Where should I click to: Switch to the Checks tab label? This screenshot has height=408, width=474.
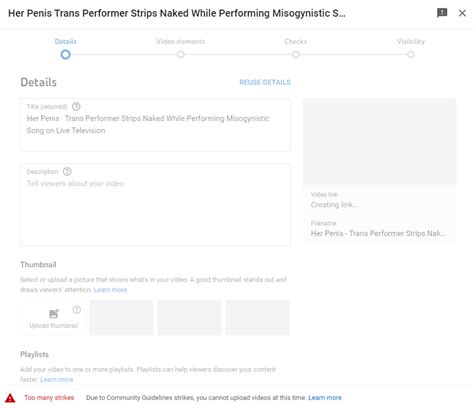pyautogui.click(x=296, y=41)
